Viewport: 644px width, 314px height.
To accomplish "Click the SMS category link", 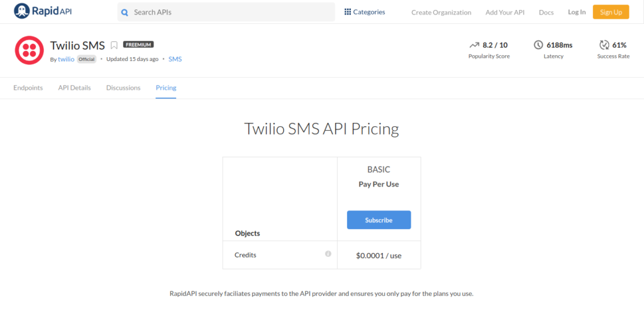I will 175,59.
